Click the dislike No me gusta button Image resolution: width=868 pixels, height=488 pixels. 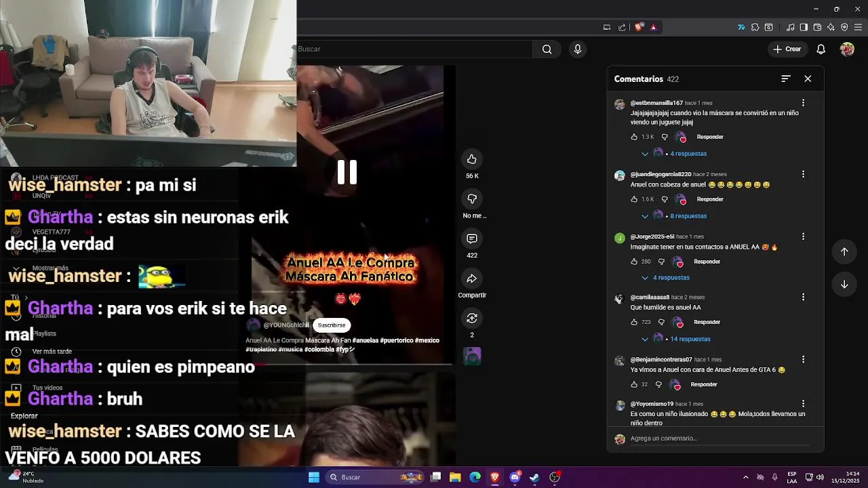472,199
